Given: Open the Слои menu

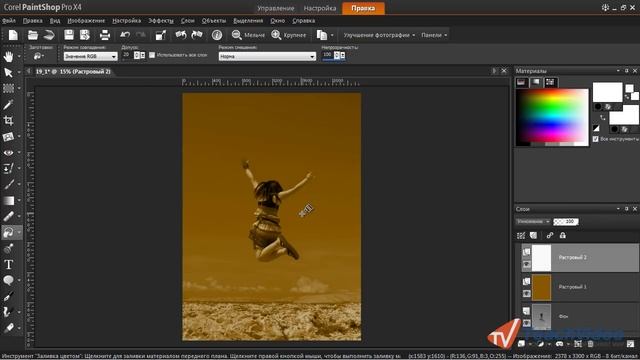Looking at the screenshot, I should (x=188, y=20).
